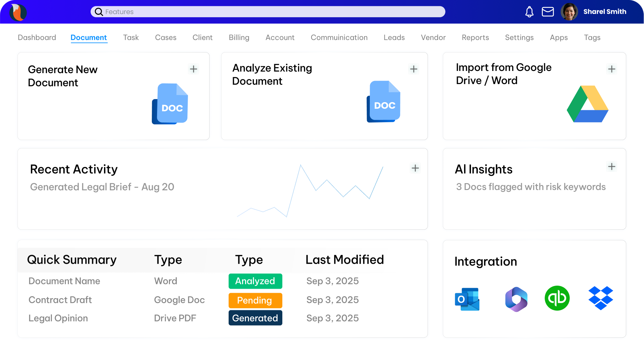Click the AI Insights heading

[x=483, y=169]
